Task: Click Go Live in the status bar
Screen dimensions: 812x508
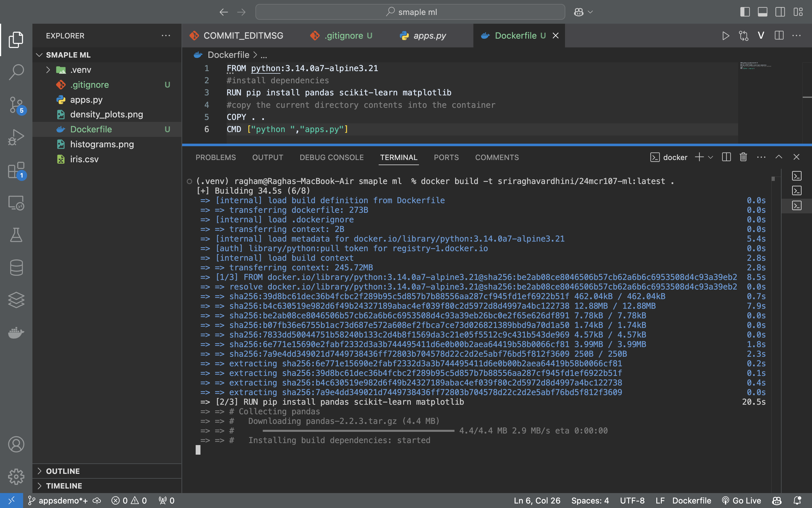Action: tap(741, 501)
